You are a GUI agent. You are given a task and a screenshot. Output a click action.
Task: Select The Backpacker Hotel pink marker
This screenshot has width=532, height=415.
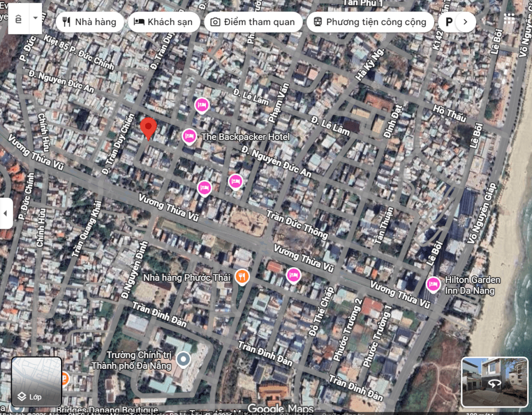pyautogui.click(x=189, y=137)
